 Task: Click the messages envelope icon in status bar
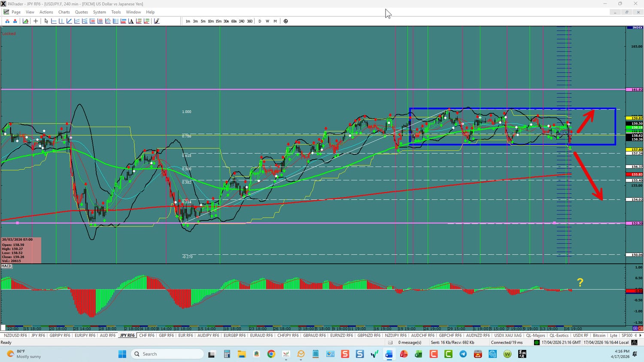(x=390, y=343)
